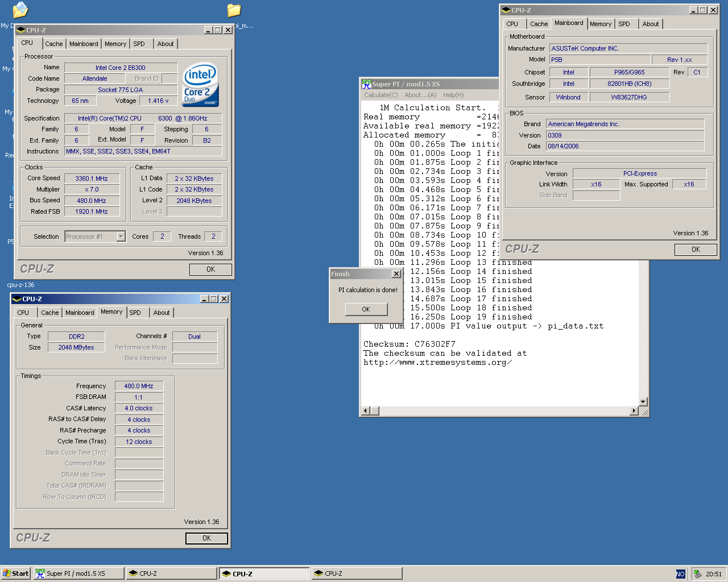Image resolution: width=728 pixels, height=582 pixels.
Task: Switch to Cache tab in CPU-Z CPU window
Action: coord(54,44)
